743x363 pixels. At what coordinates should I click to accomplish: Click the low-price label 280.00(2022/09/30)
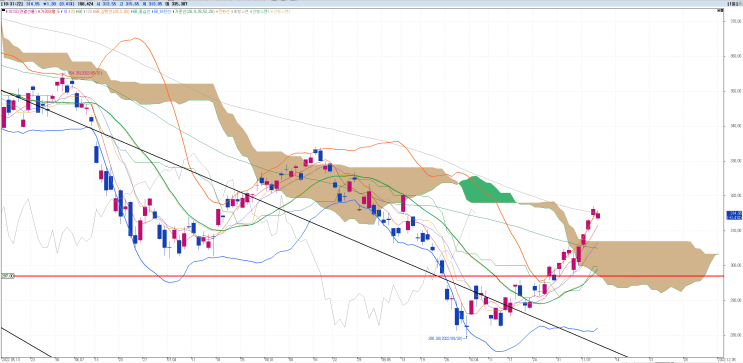coord(444,338)
